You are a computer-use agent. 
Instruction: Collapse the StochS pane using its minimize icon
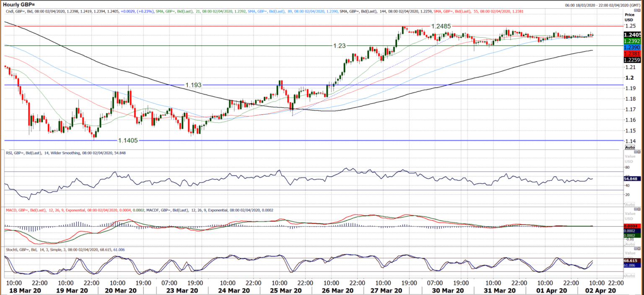coord(636,248)
